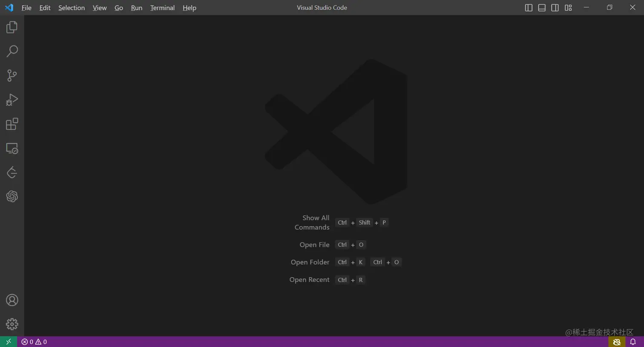
Task: Open the Go menu
Action: pyautogui.click(x=119, y=8)
